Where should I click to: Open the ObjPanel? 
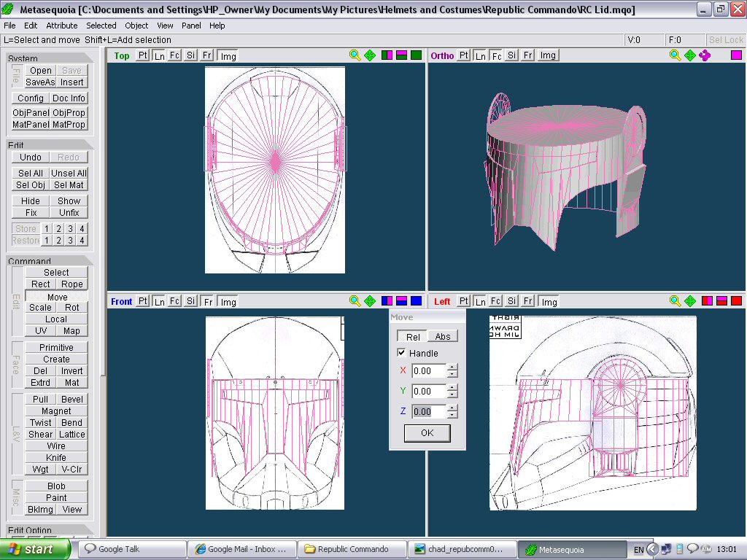coord(31,113)
